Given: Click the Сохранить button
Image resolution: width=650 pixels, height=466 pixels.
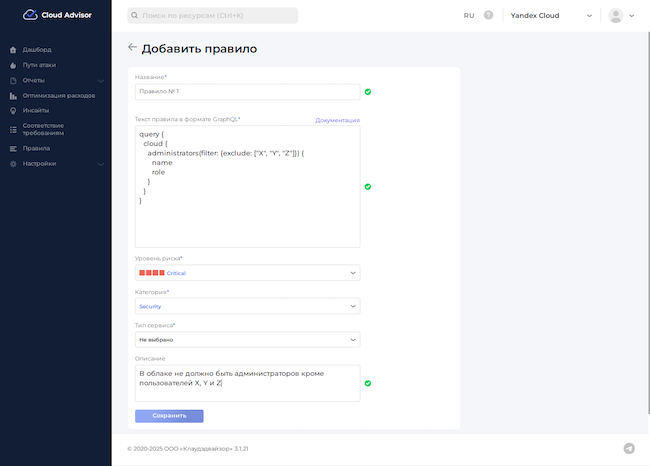Looking at the screenshot, I should coord(169,415).
